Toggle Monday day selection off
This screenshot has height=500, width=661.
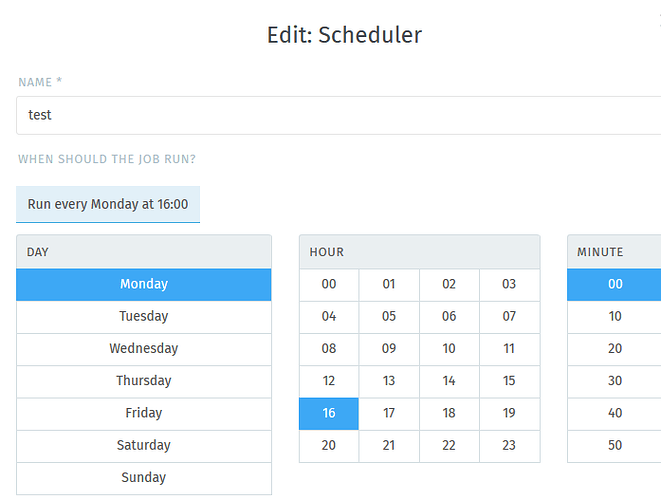(144, 285)
